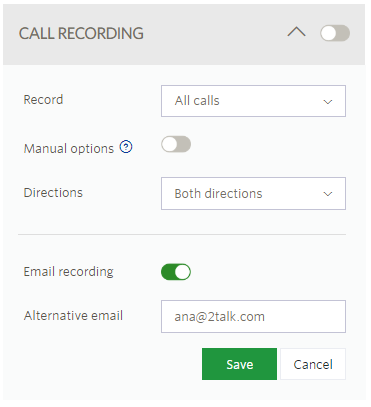The height and width of the screenshot is (407, 371).
Task: Click the 'All calls' selected value text
Action: [197, 101]
